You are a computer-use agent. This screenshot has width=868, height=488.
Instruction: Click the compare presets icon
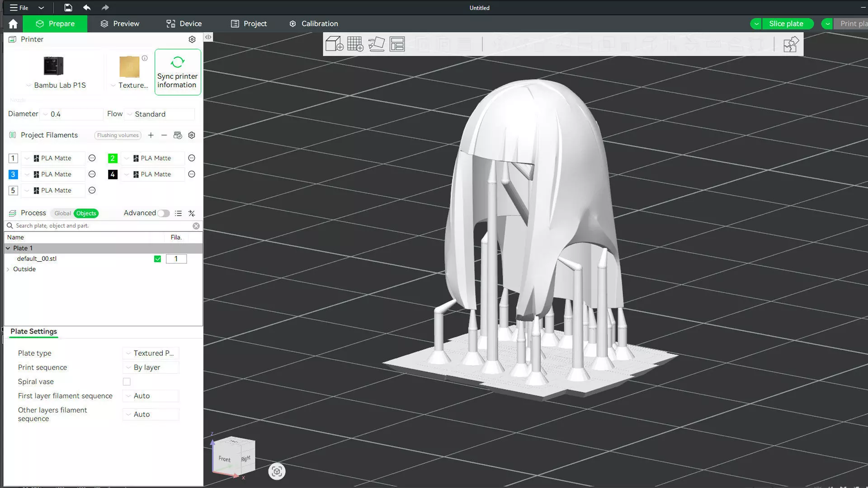[192, 214]
